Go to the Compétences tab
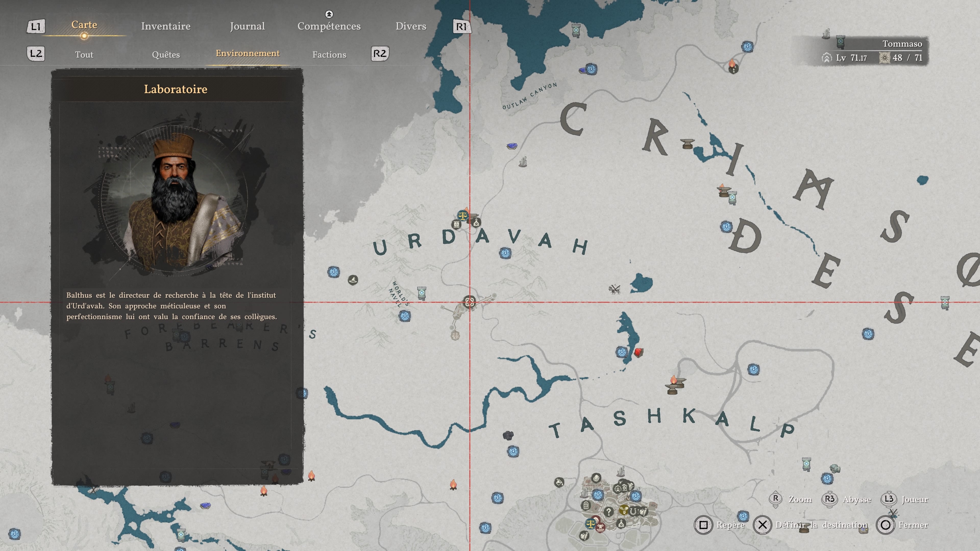980x551 pixels. click(329, 26)
